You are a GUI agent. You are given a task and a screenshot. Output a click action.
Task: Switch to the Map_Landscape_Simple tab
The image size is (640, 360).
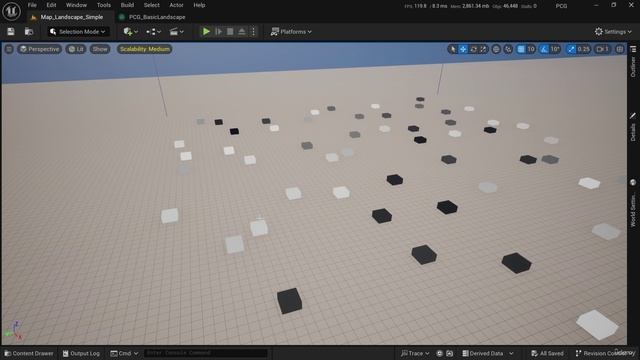click(x=71, y=17)
